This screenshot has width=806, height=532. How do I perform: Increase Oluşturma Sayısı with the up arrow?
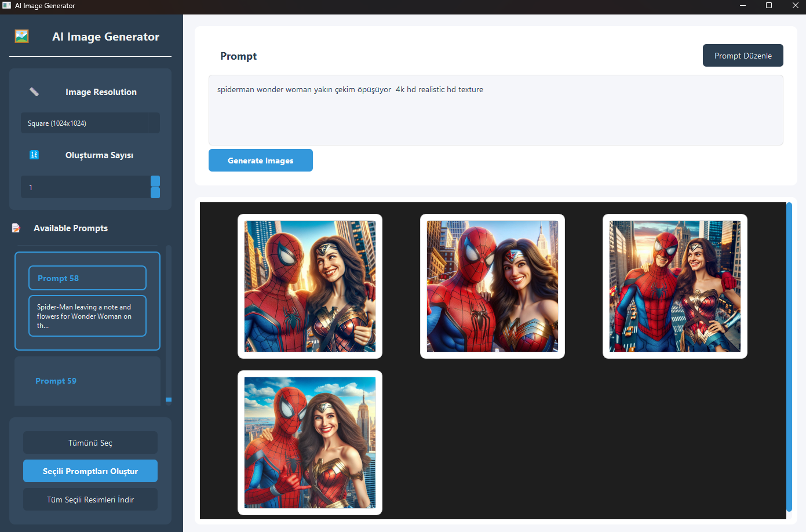[x=155, y=181]
